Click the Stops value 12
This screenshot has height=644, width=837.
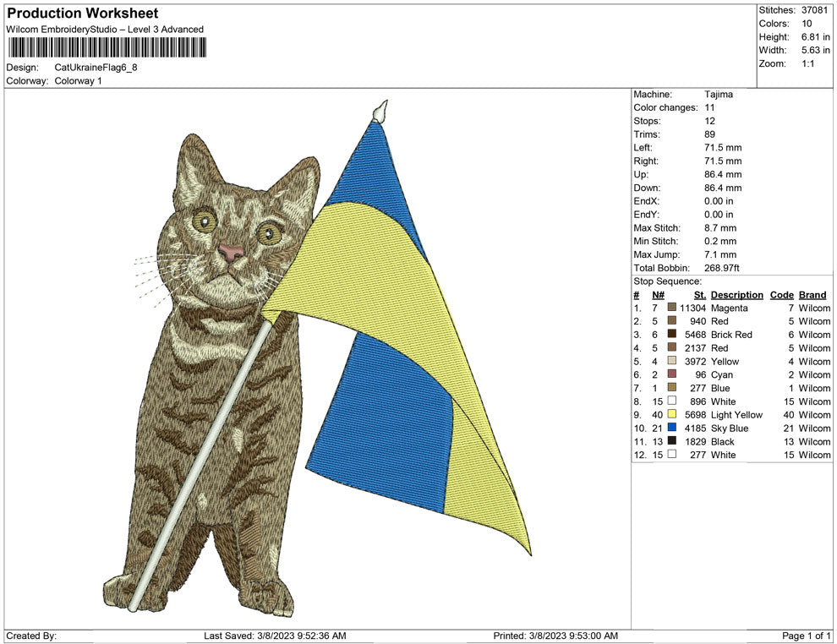[709, 121]
